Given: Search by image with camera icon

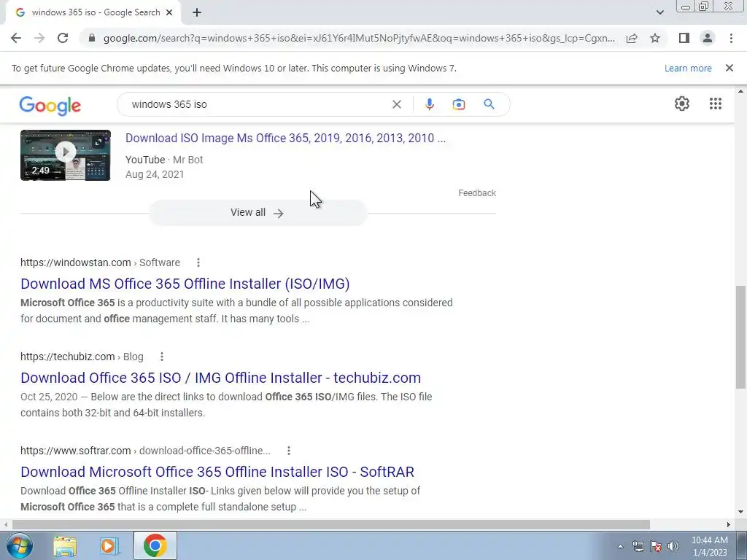Looking at the screenshot, I should pos(458,104).
